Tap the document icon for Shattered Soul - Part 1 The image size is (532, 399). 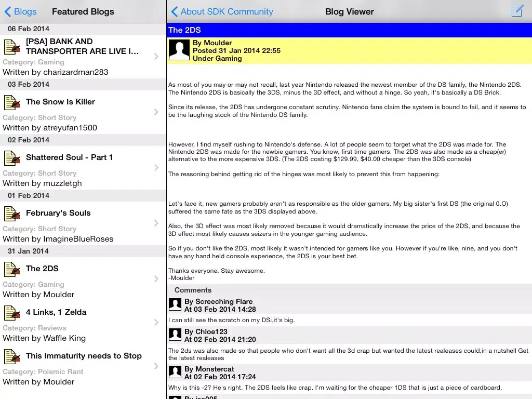click(12, 158)
